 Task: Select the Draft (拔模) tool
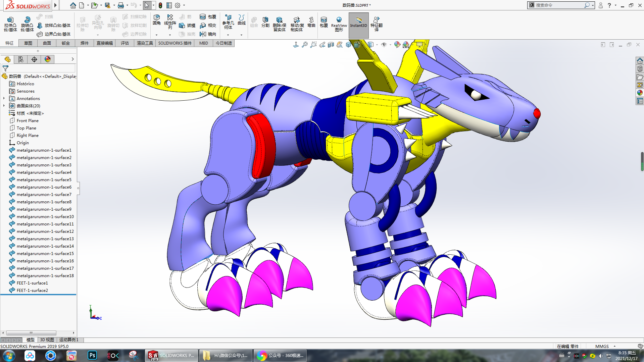tap(187, 25)
